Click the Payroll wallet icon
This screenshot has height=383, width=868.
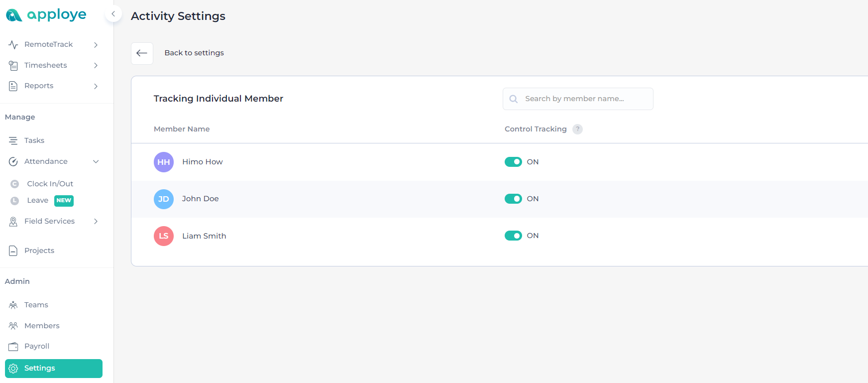click(x=13, y=347)
